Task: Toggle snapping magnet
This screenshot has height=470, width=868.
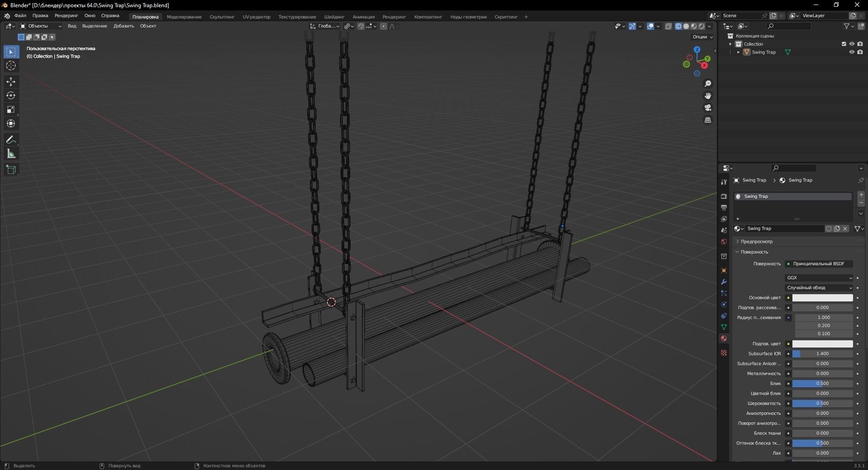Action: 360,26
